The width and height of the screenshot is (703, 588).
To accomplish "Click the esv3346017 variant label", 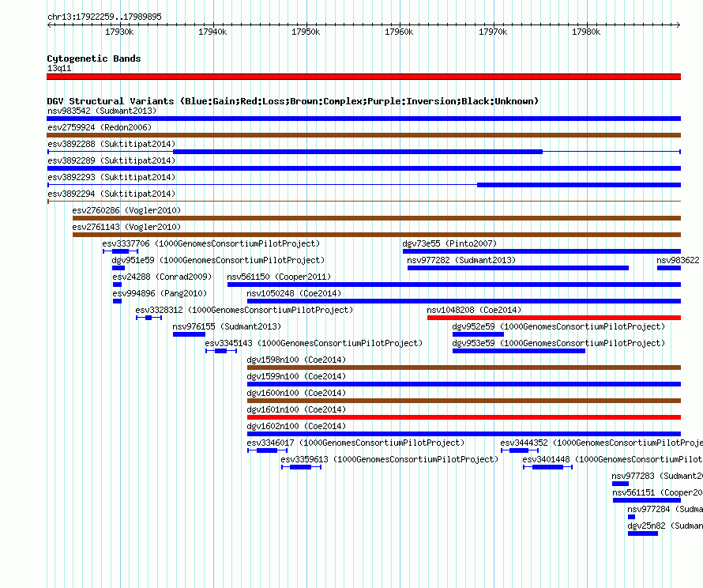I will tap(355, 443).
